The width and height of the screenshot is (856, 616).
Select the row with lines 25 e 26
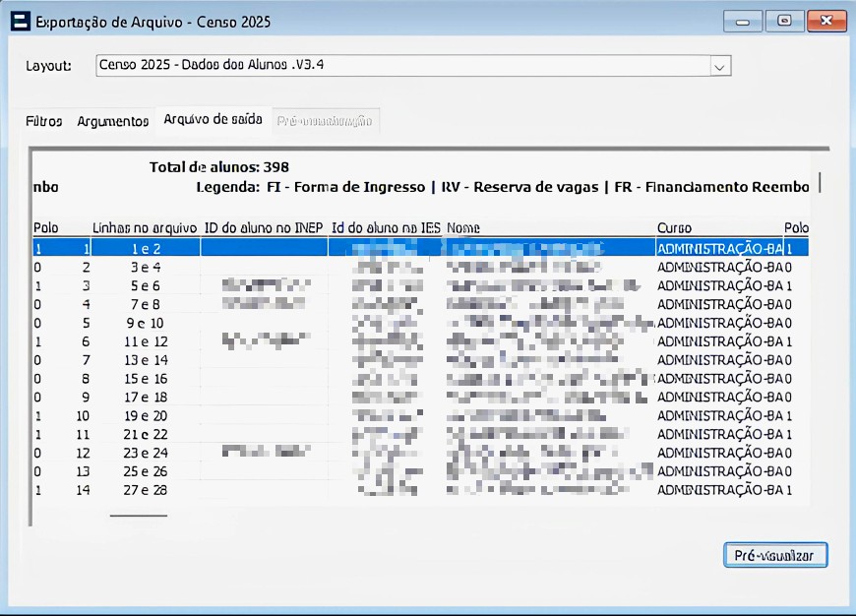(420, 471)
